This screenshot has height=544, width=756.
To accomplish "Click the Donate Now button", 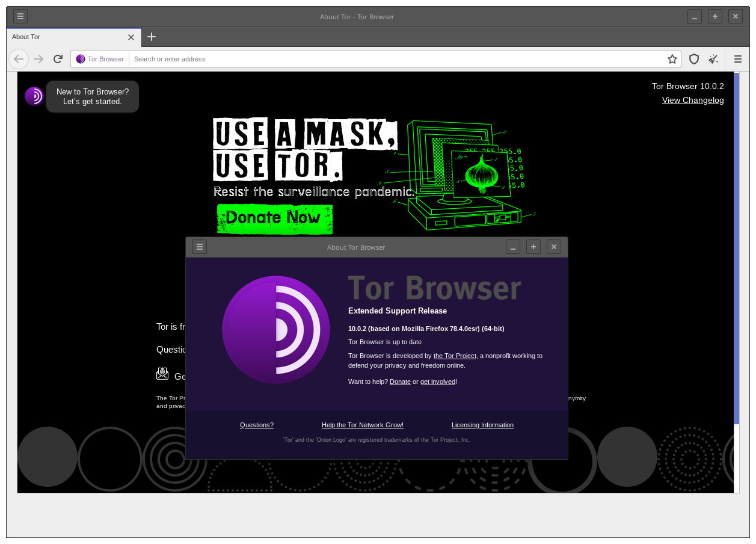I will coord(274,218).
